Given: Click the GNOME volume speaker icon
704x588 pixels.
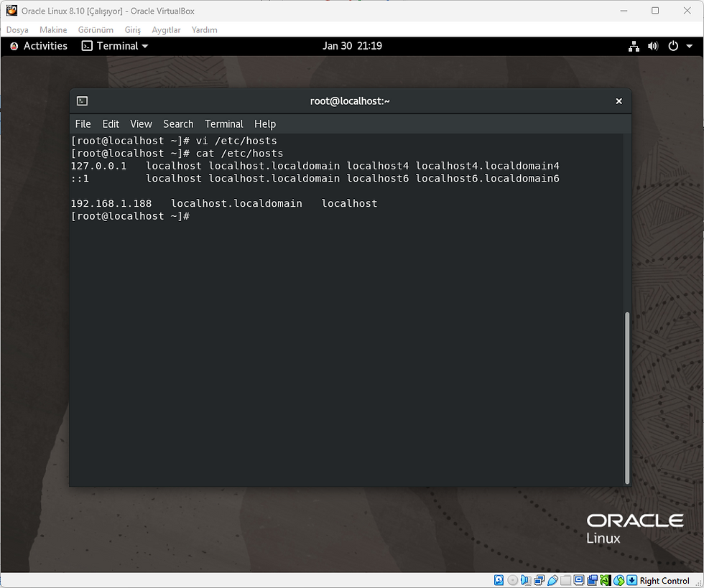Looking at the screenshot, I should coord(653,46).
